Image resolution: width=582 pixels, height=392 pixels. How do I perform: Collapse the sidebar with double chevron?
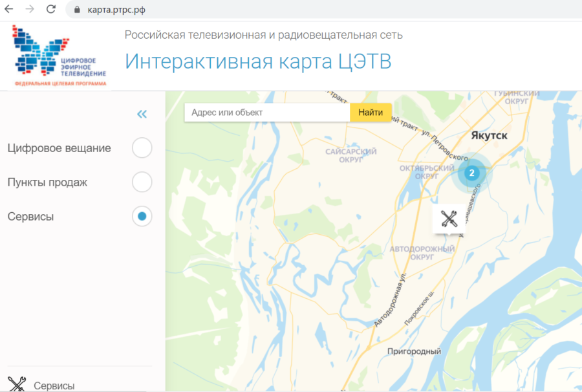142,114
